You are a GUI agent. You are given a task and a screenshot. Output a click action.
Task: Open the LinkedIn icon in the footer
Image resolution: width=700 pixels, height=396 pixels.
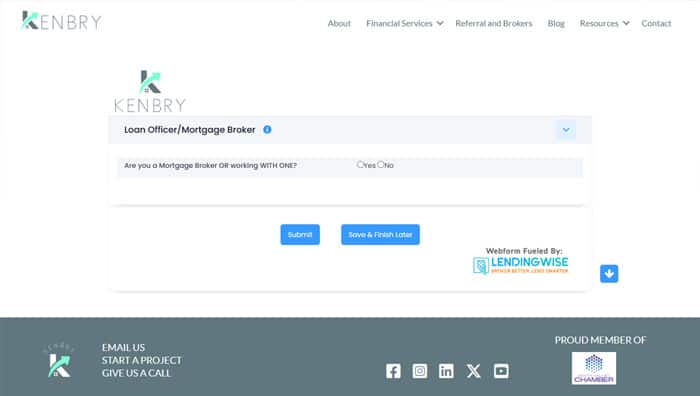(x=446, y=371)
